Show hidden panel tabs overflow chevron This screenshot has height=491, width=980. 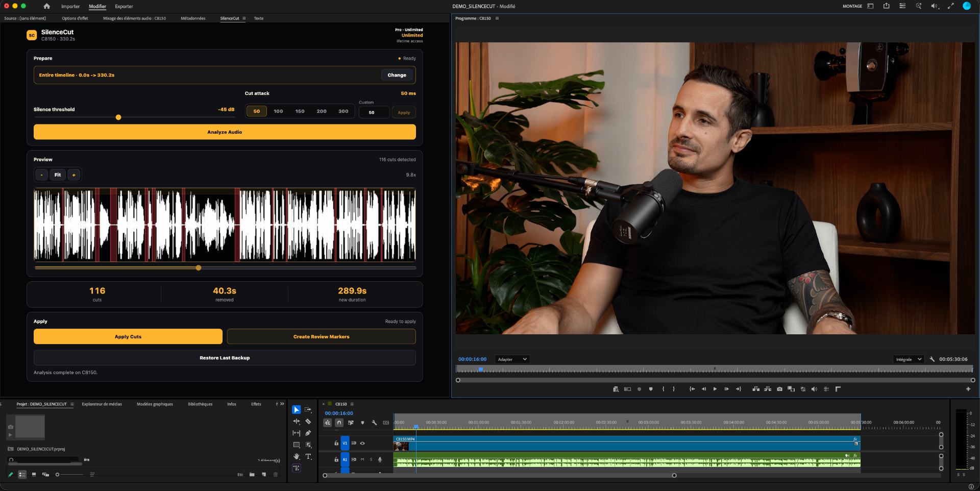282,404
